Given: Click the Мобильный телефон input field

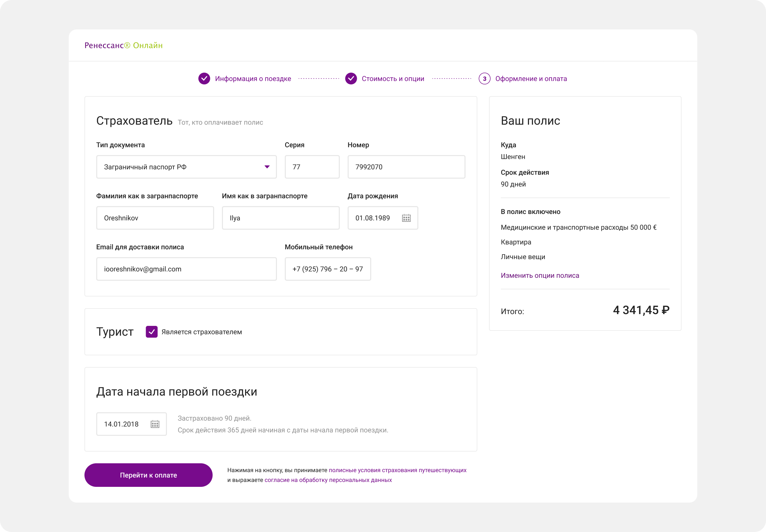Looking at the screenshot, I should pyautogui.click(x=328, y=269).
